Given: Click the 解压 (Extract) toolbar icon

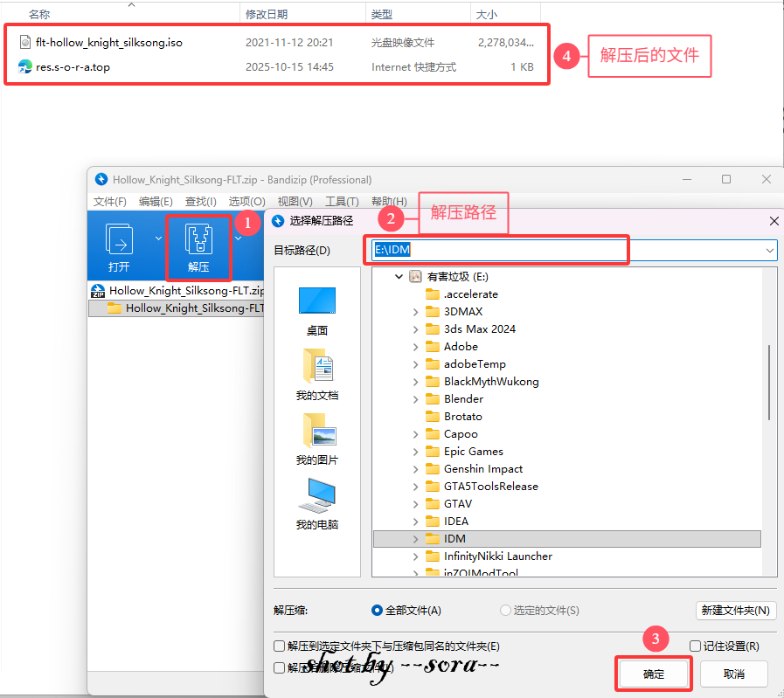Looking at the screenshot, I should tap(198, 247).
